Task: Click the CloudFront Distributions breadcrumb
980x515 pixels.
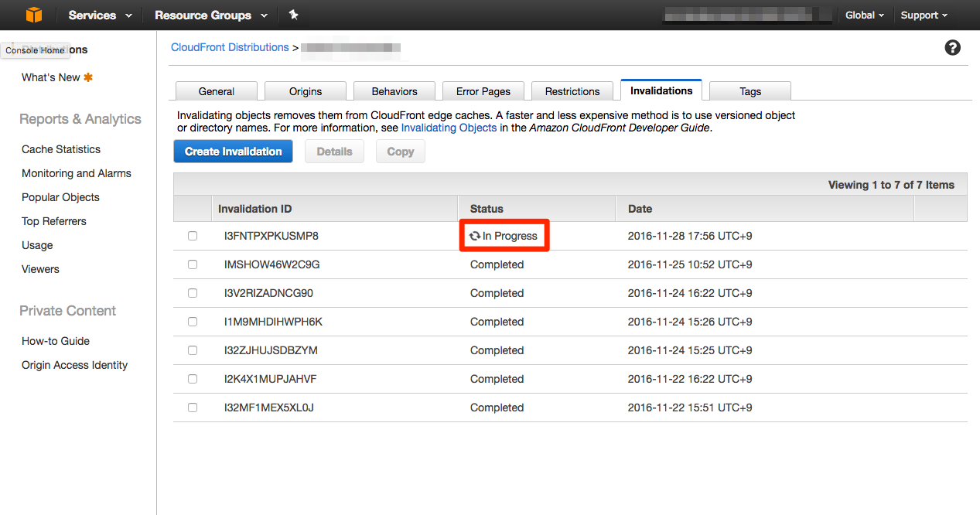Action: click(x=229, y=47)
